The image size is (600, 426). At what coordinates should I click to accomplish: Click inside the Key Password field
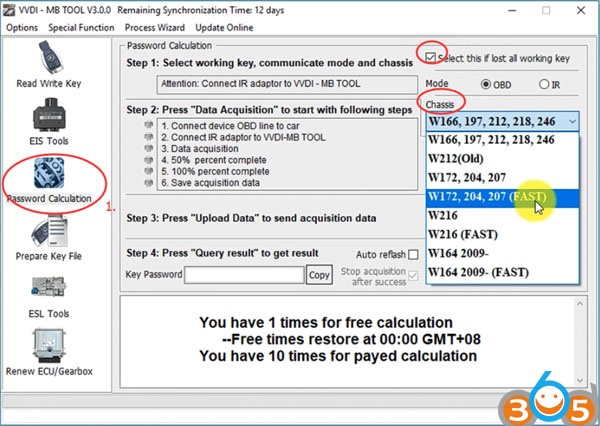pyautogui.click(x=244, y=275)
